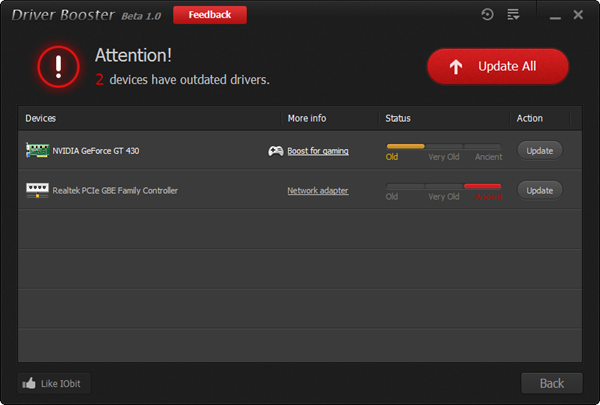Close the Driver Booster window
This screenshot has width=600, height=405.
coord(578,15)
